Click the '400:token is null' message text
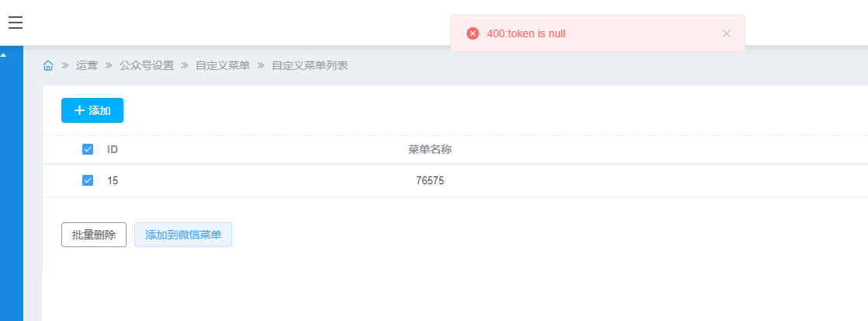868x321 pixels. pos(531,33)
